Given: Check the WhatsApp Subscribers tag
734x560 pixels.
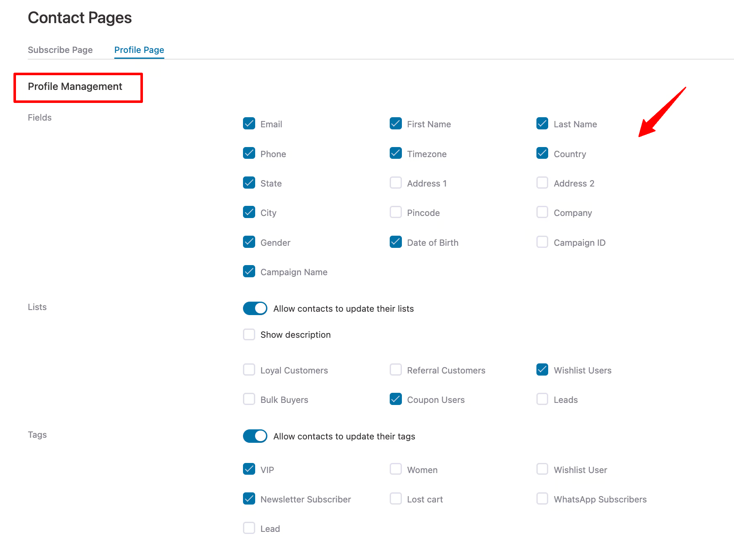Looking at the screenshot, I should pyautogui.click(x=542, y=499).
